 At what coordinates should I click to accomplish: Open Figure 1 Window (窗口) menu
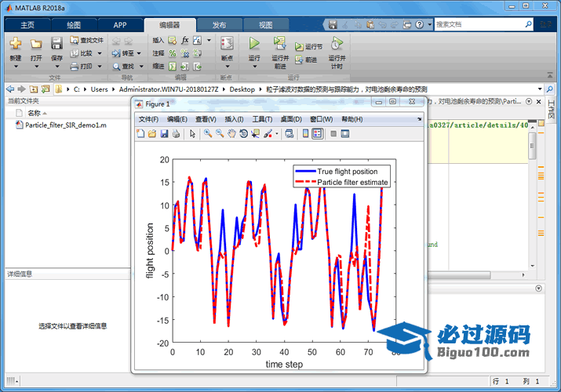coord(321,119)
